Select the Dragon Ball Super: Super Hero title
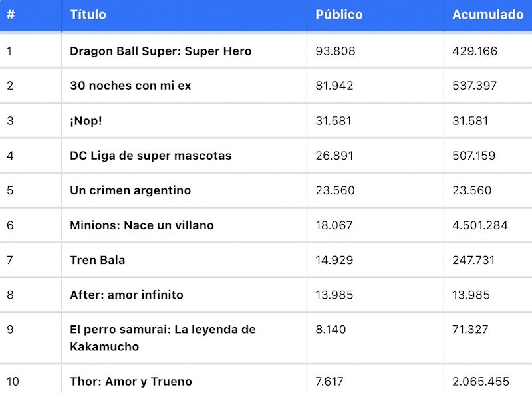Screen dimensions: 532x393 click(x=160, y=51)
